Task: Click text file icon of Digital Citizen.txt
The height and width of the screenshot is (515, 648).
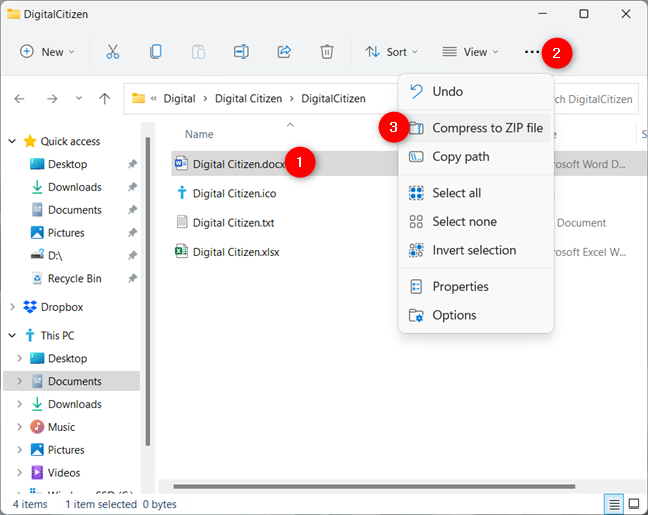Action: click(x=182, y=222)
